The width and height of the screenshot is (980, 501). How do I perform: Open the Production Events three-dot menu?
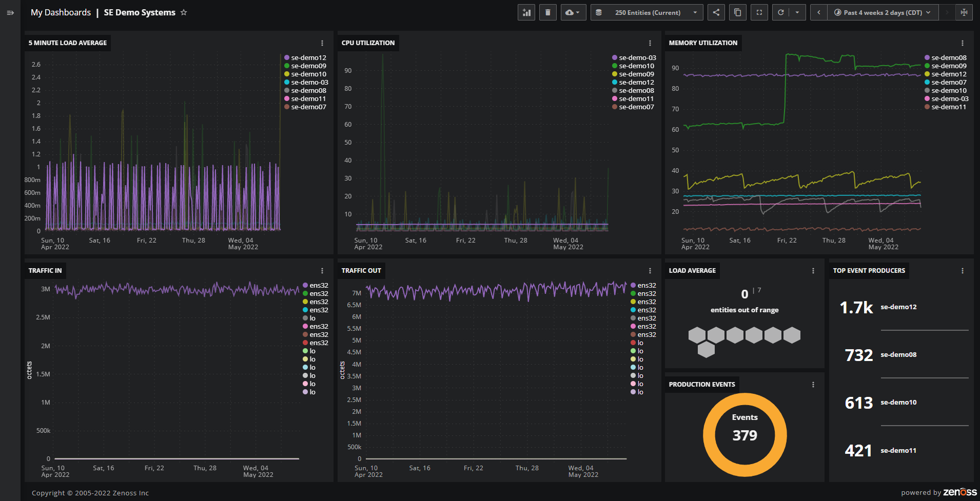[x=813, y=384]
